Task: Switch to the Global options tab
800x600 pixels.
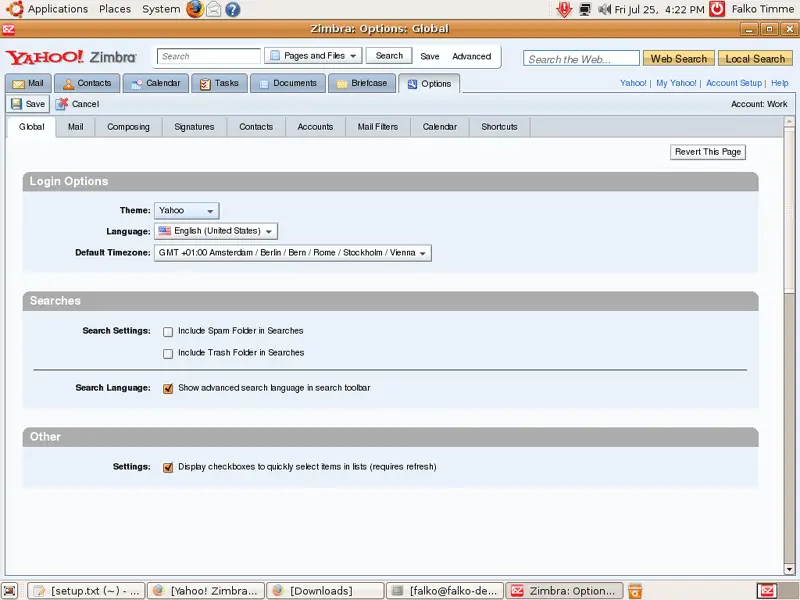Action: (32, 127)
